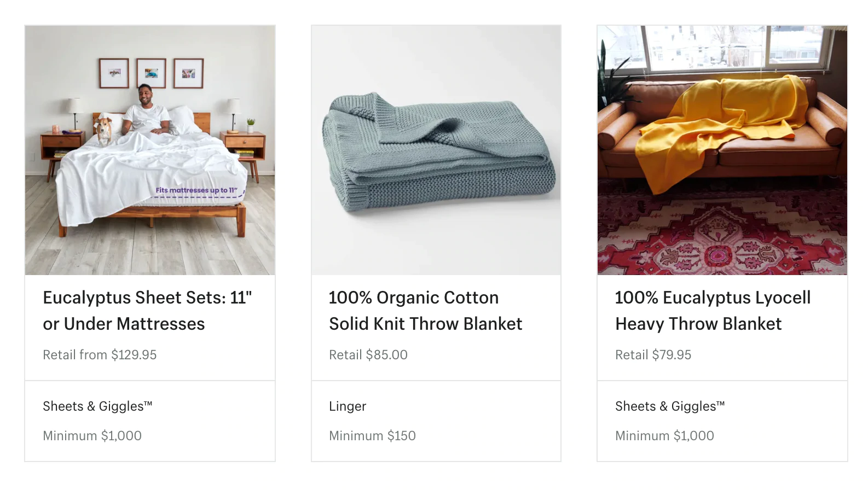
Task: Click the Eucalyptus Sheet Sets product title
Action: click(x=147, y=311)
